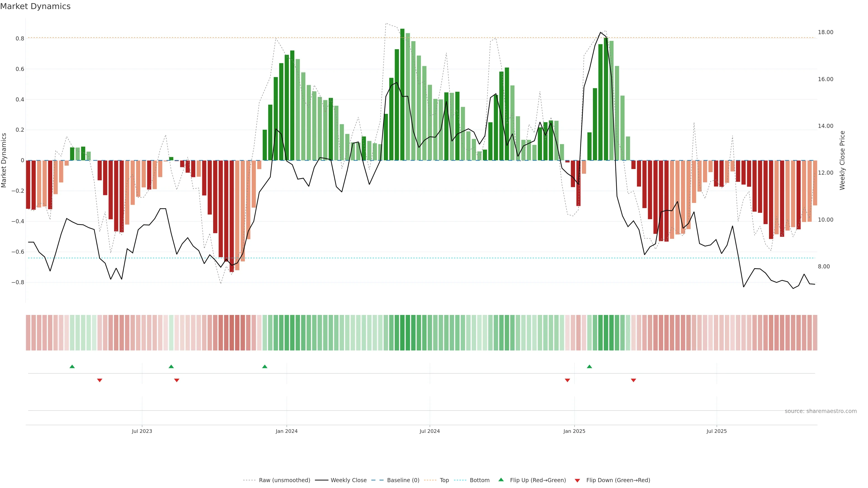Click the rightmost red flip-down triangle marker

pos(633,380)
